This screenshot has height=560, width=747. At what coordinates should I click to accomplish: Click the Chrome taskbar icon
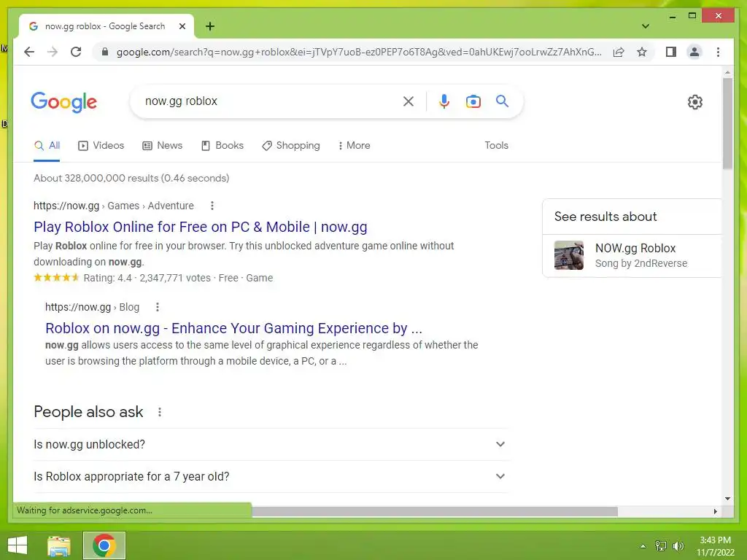(x=104, y=545)
